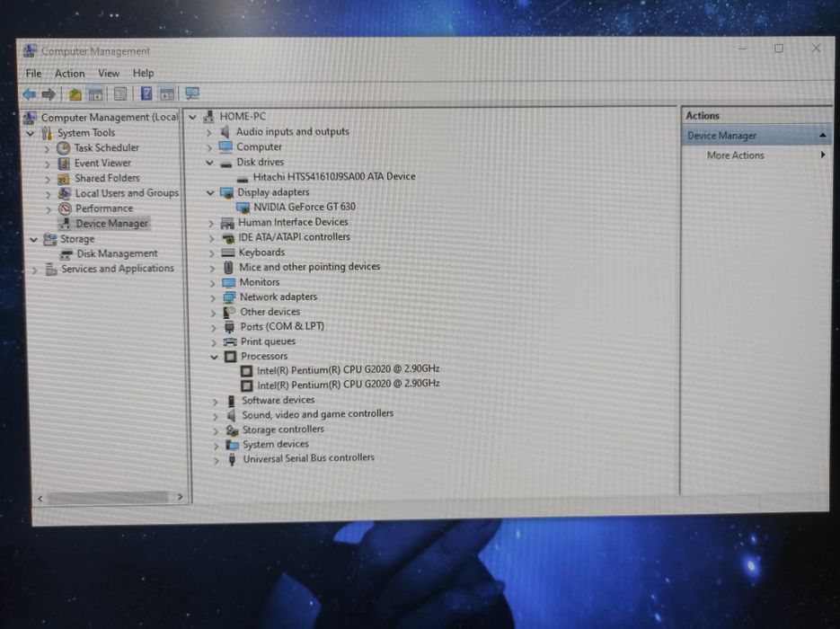Select the Software devices row

point(278,400)
